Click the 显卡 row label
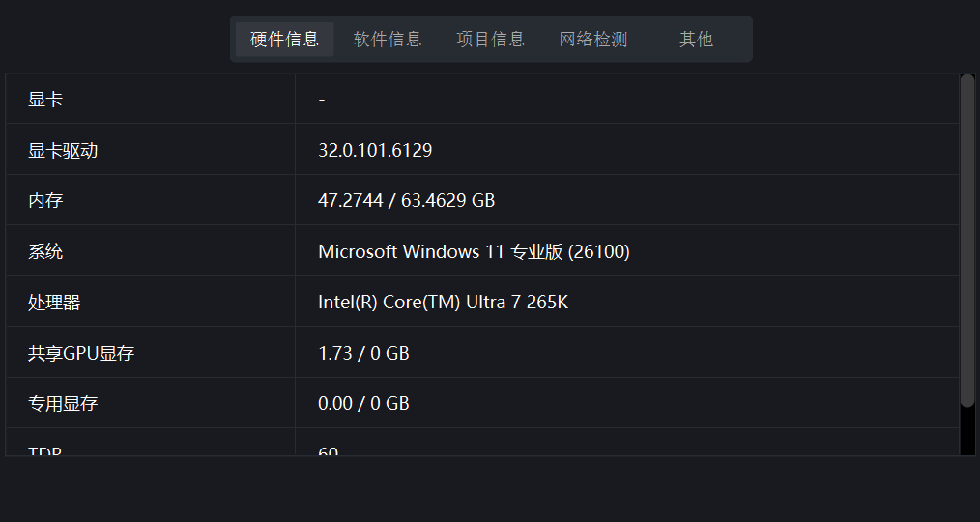 point(45,100)
